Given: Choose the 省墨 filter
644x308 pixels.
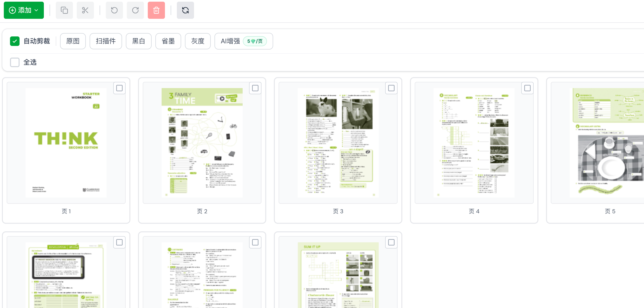Looking at the screenshot, I should [x=168, y=41].
